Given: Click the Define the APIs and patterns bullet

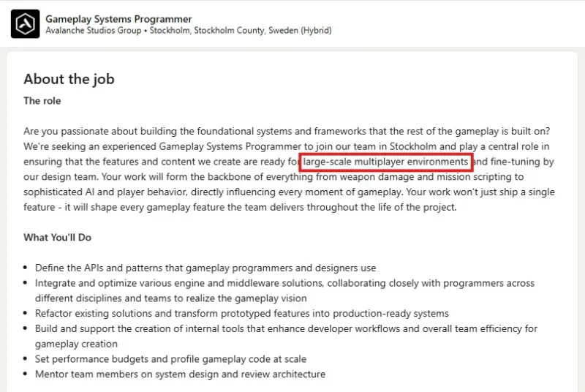Looking at the screenshot, I should coord(205,268).
